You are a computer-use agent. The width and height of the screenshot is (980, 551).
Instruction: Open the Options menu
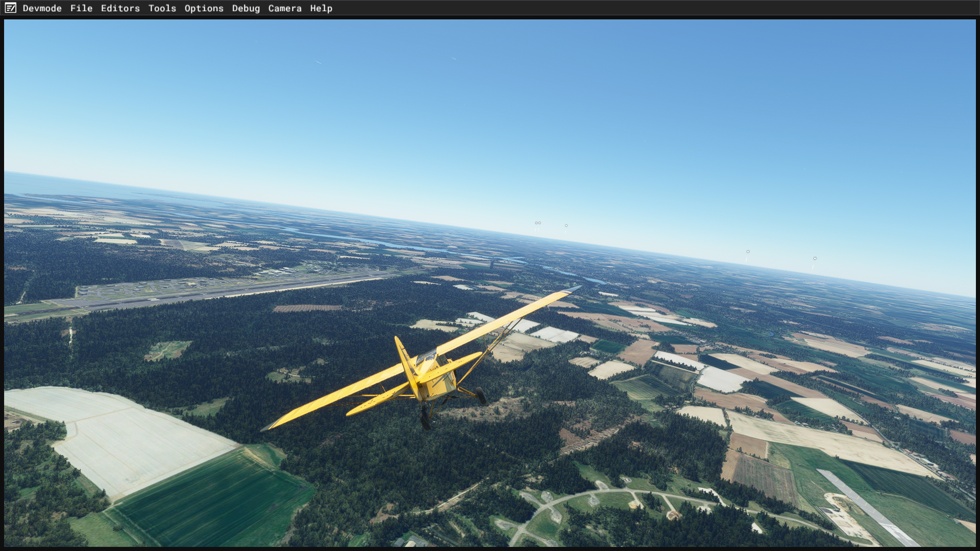(204, 8)
